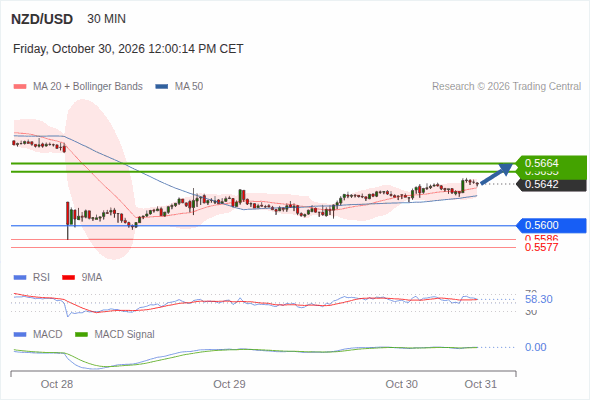This screenshot has height=400, width=590.
Task: Click the Oct 30 axis date label
Action: click(x=401, y=384)
